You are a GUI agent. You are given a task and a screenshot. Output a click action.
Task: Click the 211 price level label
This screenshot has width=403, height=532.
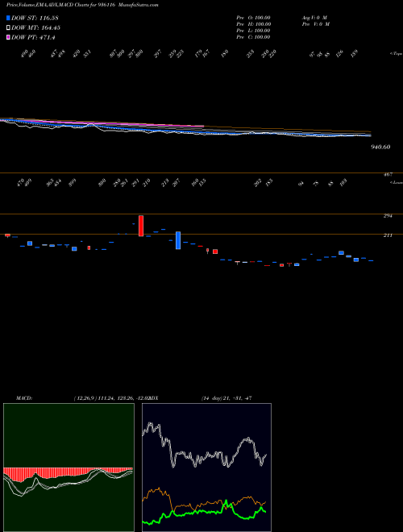click(x=388, y=235)
